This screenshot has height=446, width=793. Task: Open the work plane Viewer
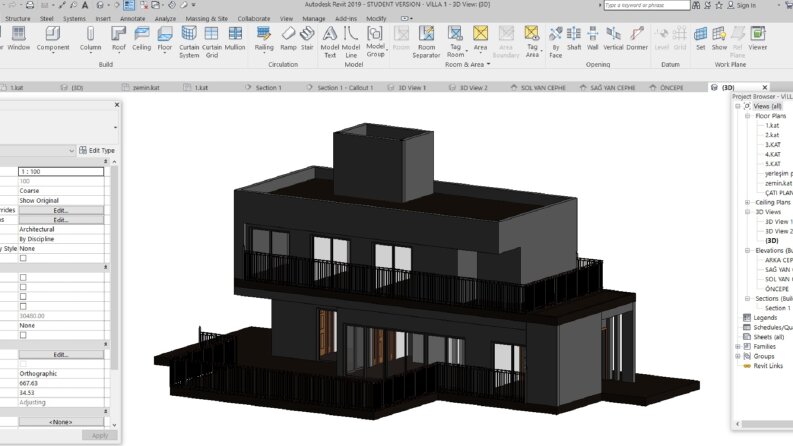click(758, 38)
